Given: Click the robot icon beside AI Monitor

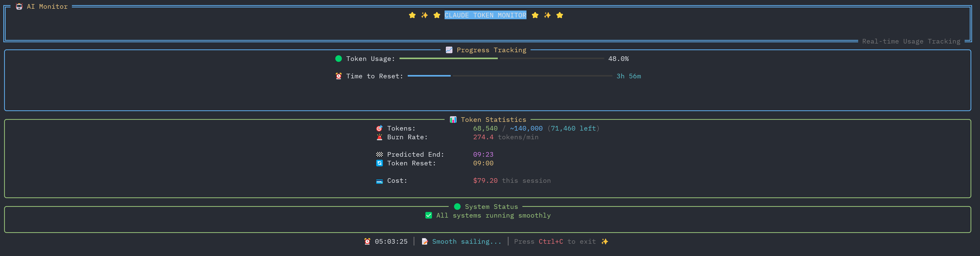Looking at the screenshot, I should pos(19,6).
